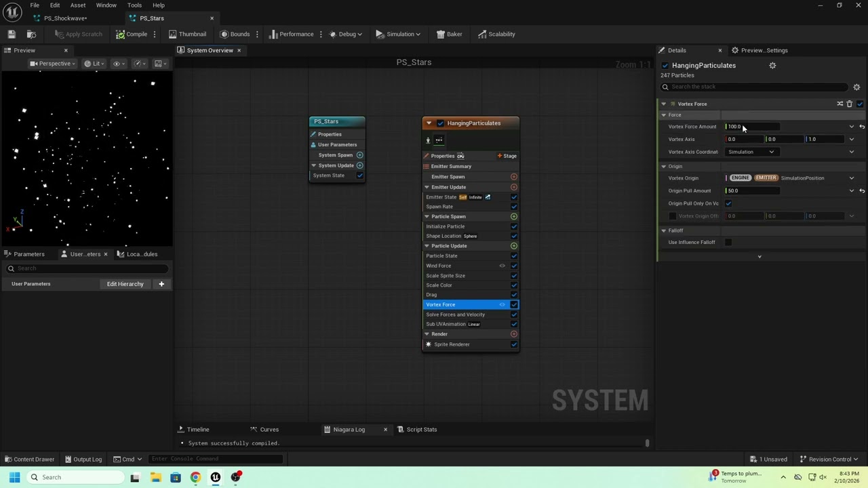Image resolution: width=868 pixels, height=488 pixels.
Task: Add new Stage to emitter
Action: coord(507,156)
